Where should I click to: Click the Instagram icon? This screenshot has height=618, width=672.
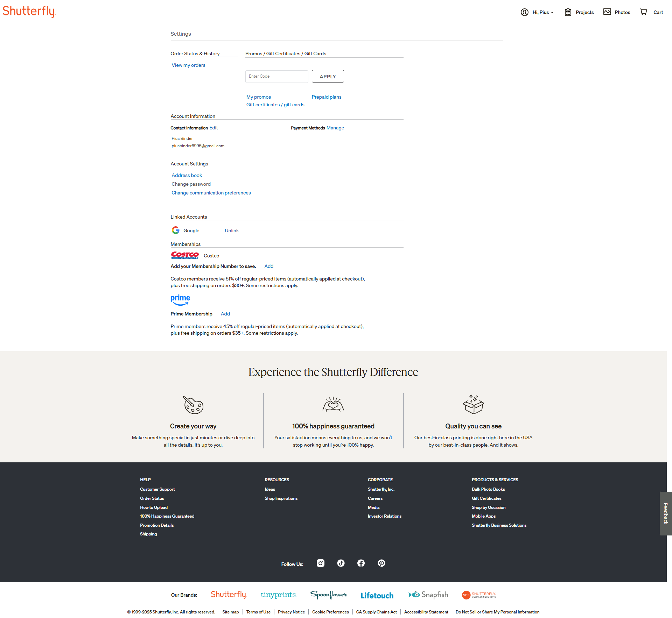[x=320, y=563]
